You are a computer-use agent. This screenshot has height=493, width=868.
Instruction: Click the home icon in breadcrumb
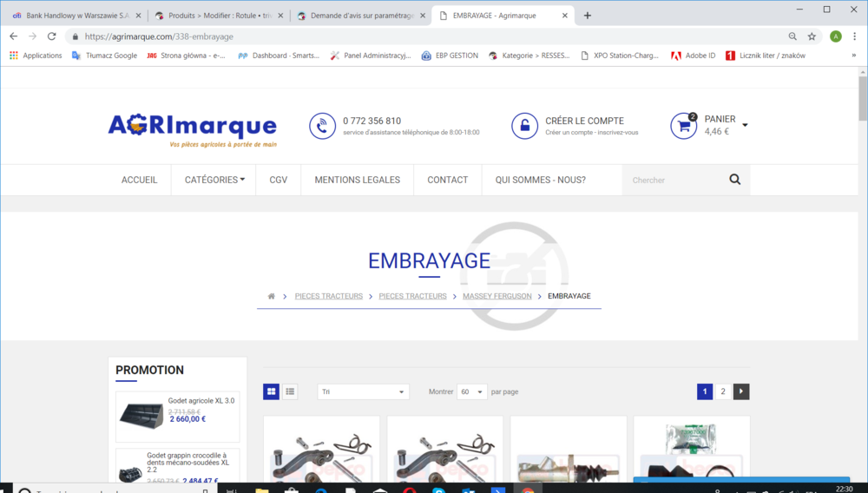271,296
